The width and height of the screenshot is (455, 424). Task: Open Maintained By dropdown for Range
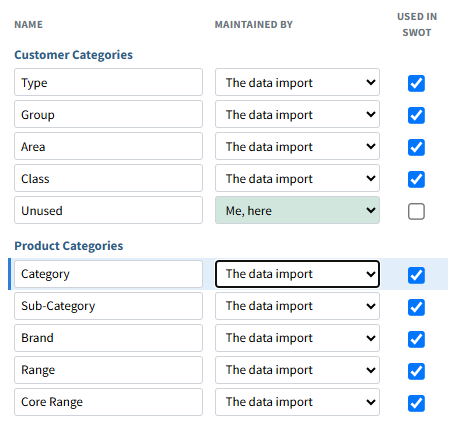click(x=297, y=370)
